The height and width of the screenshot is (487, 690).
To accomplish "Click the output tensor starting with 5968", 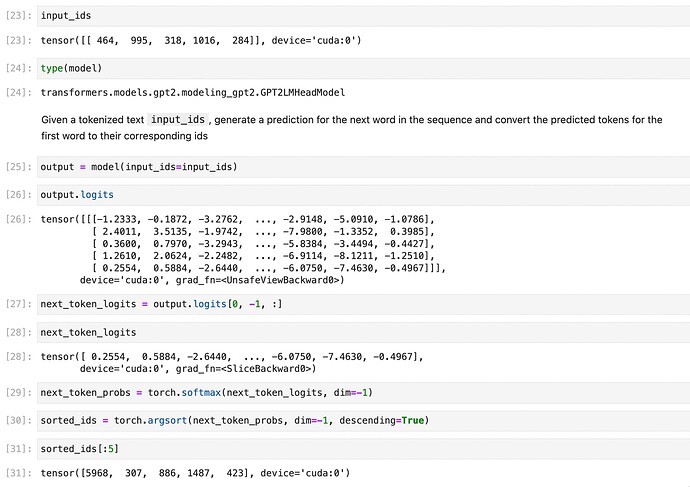I will pyautogui.click(x=195, y=472).
